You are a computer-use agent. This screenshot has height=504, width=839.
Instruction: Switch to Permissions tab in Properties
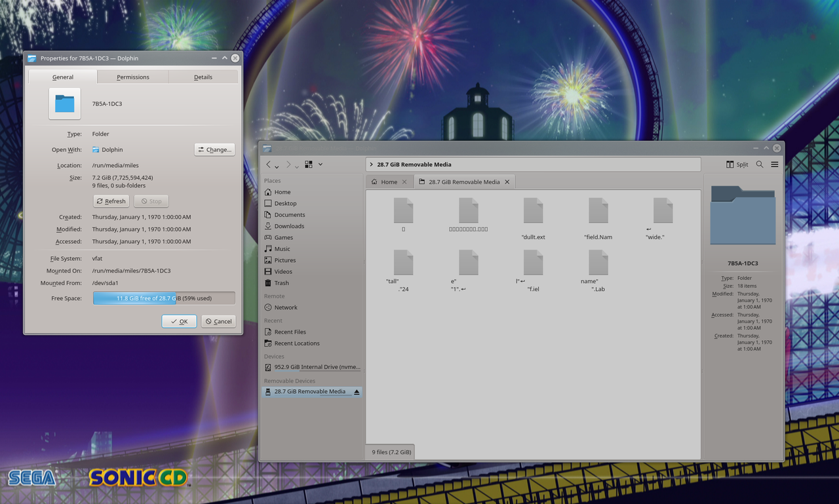133,77
